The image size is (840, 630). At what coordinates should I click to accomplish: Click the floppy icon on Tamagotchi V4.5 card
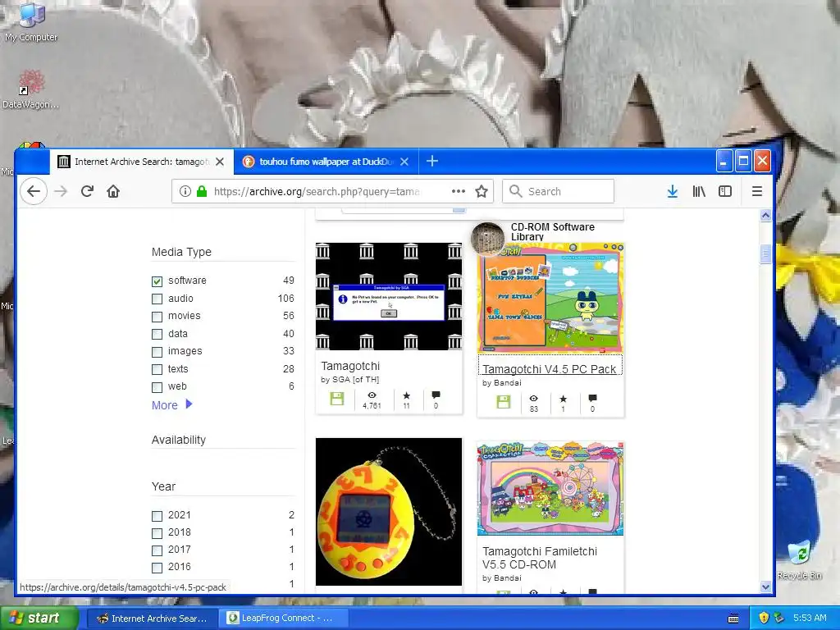[x=504, y=402]
